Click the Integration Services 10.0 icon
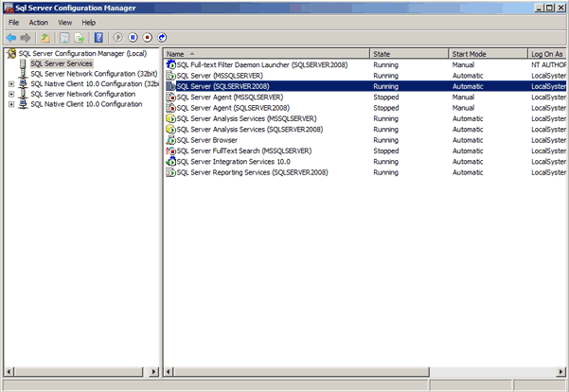Viewport: 569px width, 392px height. coord(171,162)
